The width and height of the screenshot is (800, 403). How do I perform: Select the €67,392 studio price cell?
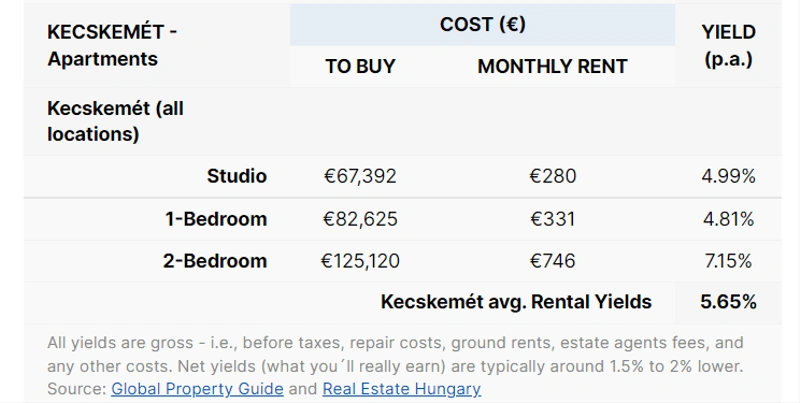pyautogui.click(x=360, y=176)
